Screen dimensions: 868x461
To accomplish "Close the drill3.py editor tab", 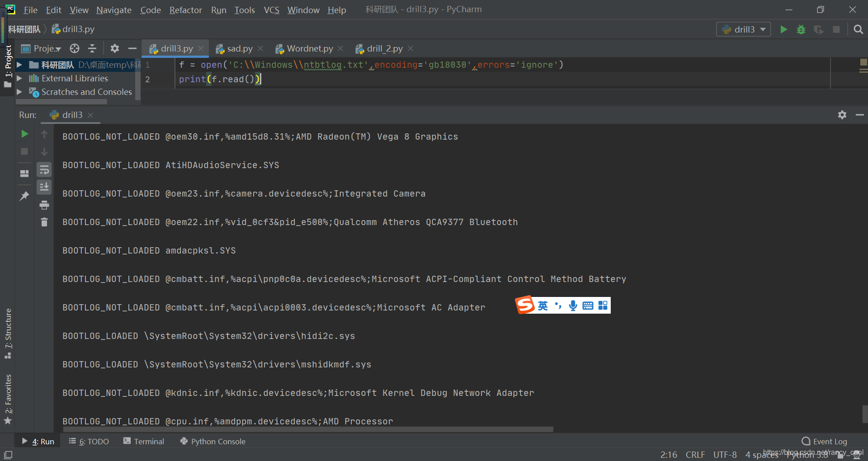I will pyautogui.click(x=201, y=48).
